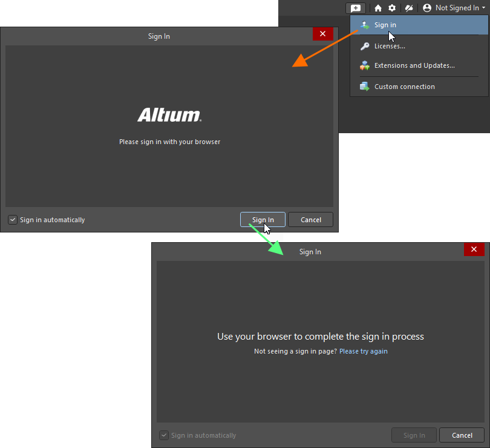Viewport: 490px width, 448px height.
Task: Click the feedback chat icon in toolbar
Action: pyautogui.click(x=356, y=8)
